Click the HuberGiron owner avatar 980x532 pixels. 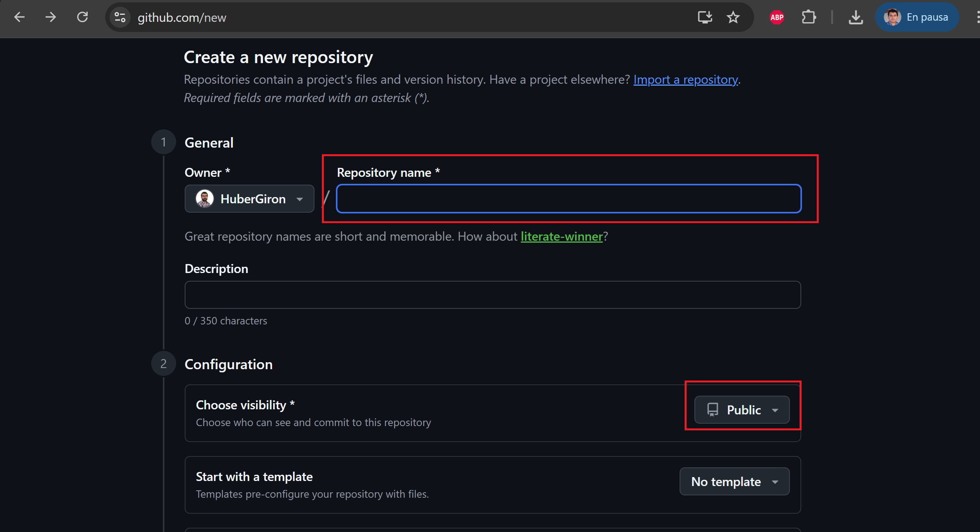click(x=205, y=199)
